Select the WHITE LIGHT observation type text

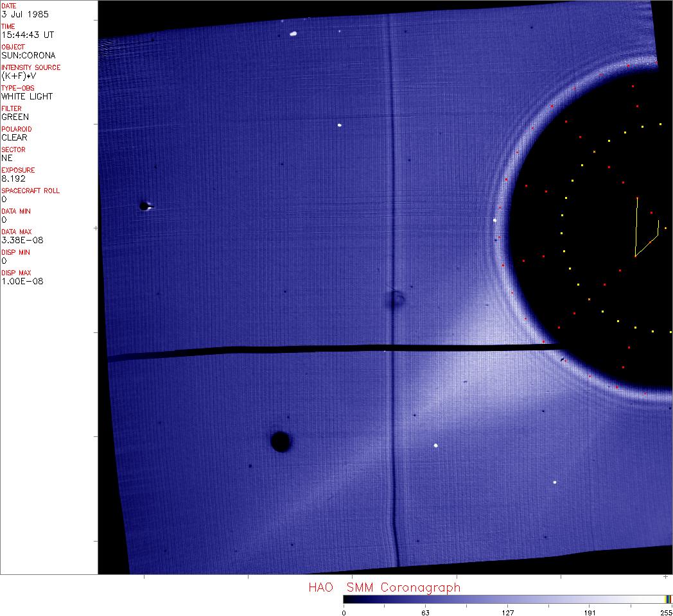pos(27,96)
